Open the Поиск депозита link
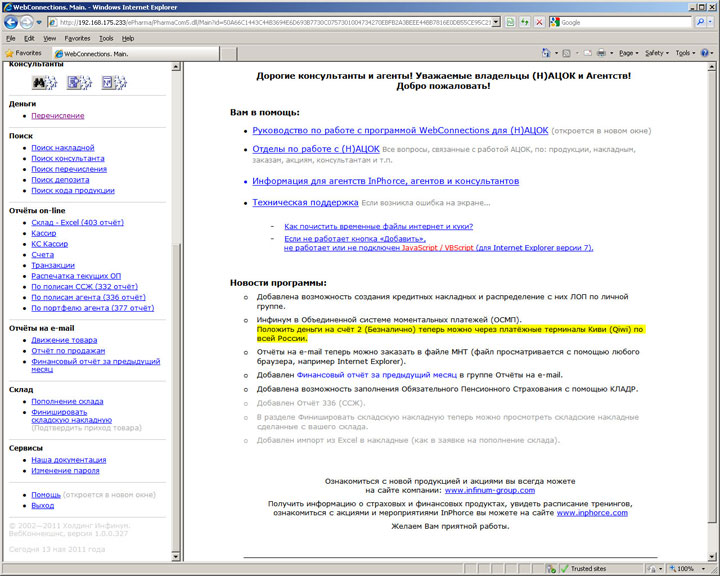Image resolution: width=720 pixels, height=576 pixels. point(60,180)
